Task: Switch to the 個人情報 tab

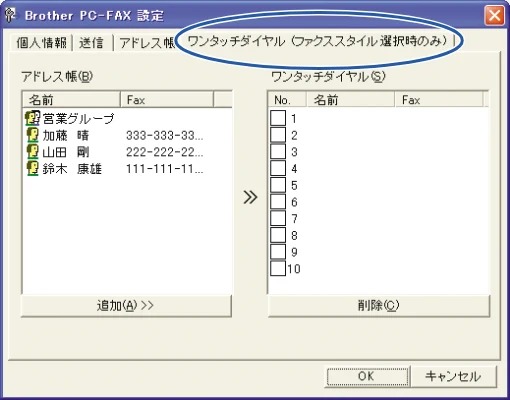Action: point(41,43)
